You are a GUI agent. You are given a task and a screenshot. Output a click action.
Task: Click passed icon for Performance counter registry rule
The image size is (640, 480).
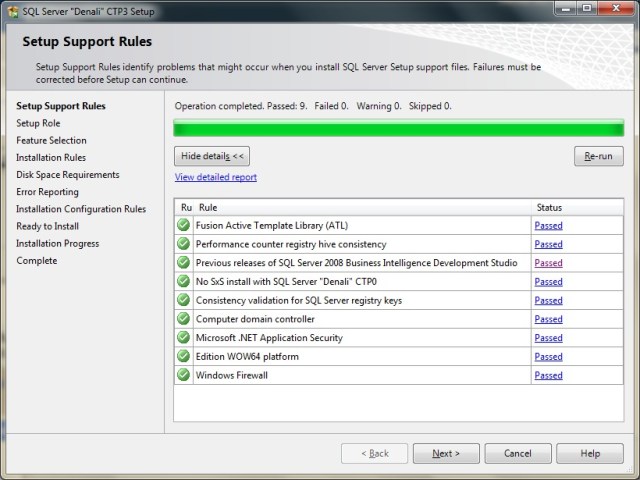point(183,244)
